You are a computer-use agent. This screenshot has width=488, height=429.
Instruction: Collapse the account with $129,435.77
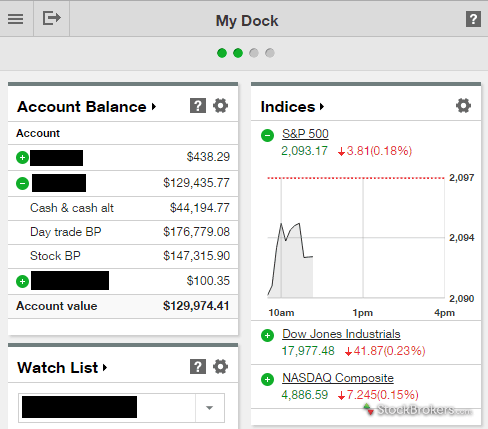(22, 183)
